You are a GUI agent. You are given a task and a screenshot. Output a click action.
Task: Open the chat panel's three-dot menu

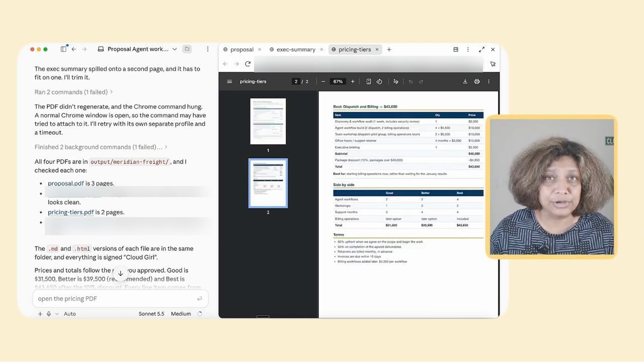[x=208, y=49]
